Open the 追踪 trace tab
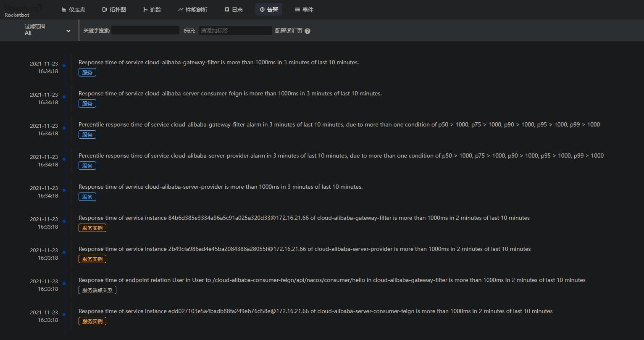The height and width of the screenshot is (340, 644). point(152,10)
